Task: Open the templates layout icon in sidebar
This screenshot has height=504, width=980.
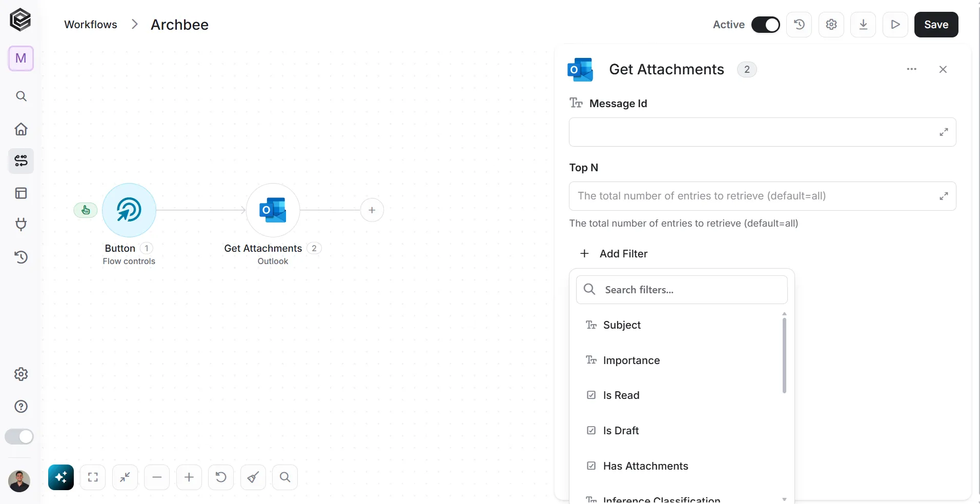Action: tap(21, 193)
